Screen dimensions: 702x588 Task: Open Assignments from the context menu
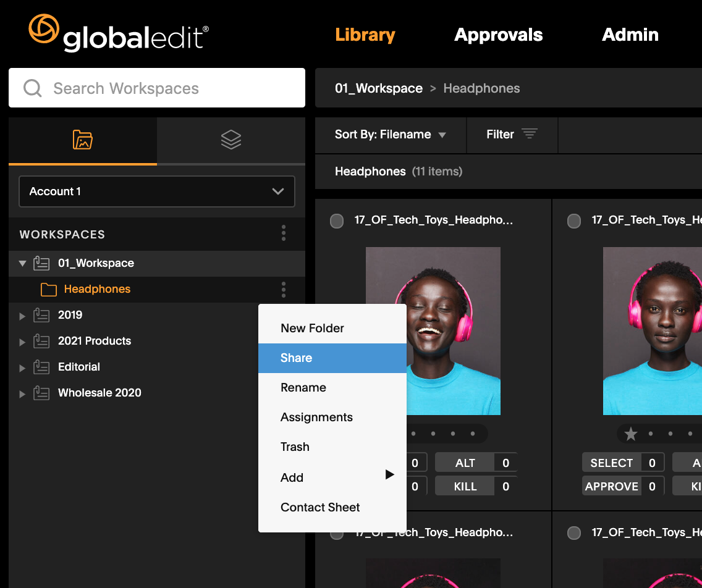(332, 417)
